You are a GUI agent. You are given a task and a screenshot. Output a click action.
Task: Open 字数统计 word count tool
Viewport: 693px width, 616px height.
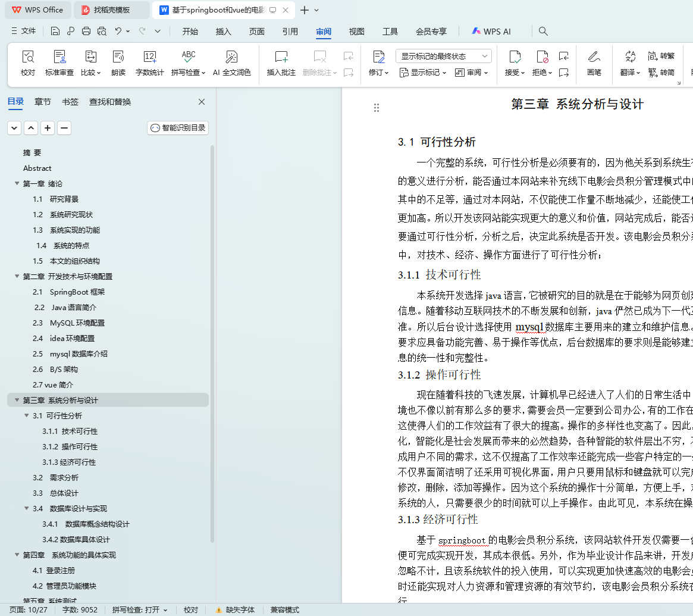[149, 63]
